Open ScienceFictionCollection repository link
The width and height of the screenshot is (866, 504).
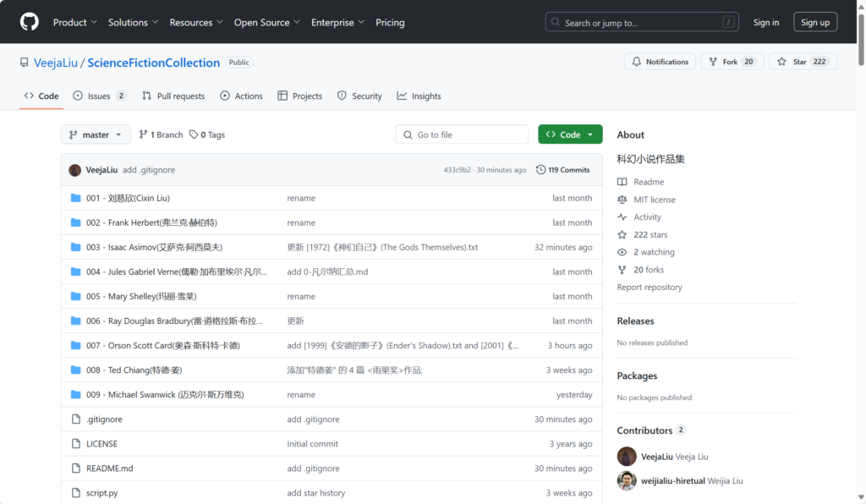pos(154,63)
